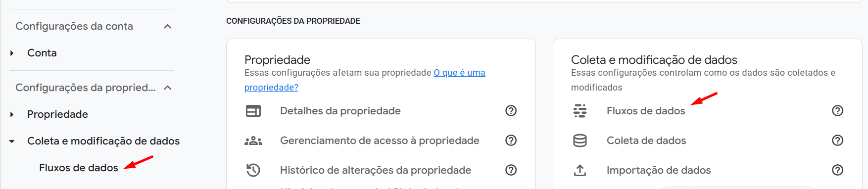
Task: Click the history clock icon for Histórico de alterações
Action: point(253,170)
